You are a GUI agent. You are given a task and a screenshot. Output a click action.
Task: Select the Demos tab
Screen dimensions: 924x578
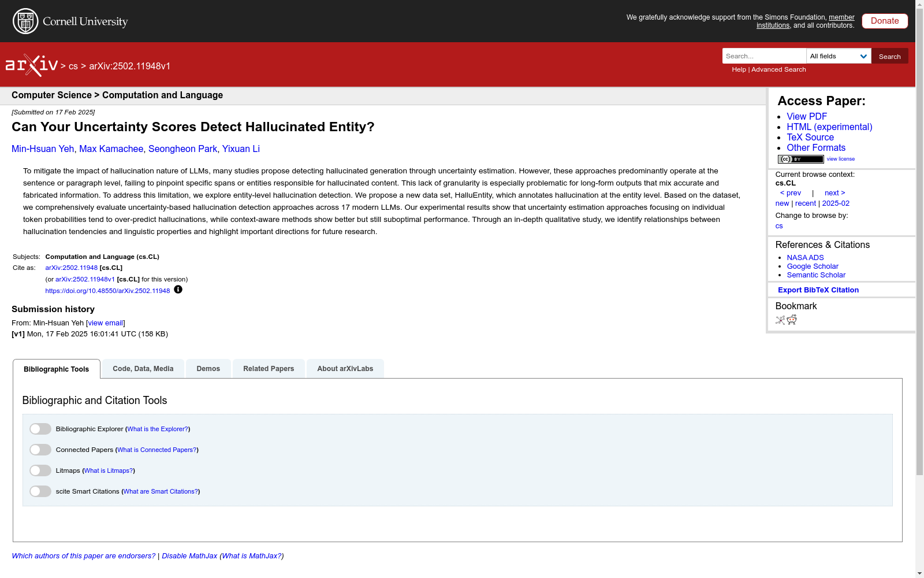pyautogui.click(x=208, y=369)
